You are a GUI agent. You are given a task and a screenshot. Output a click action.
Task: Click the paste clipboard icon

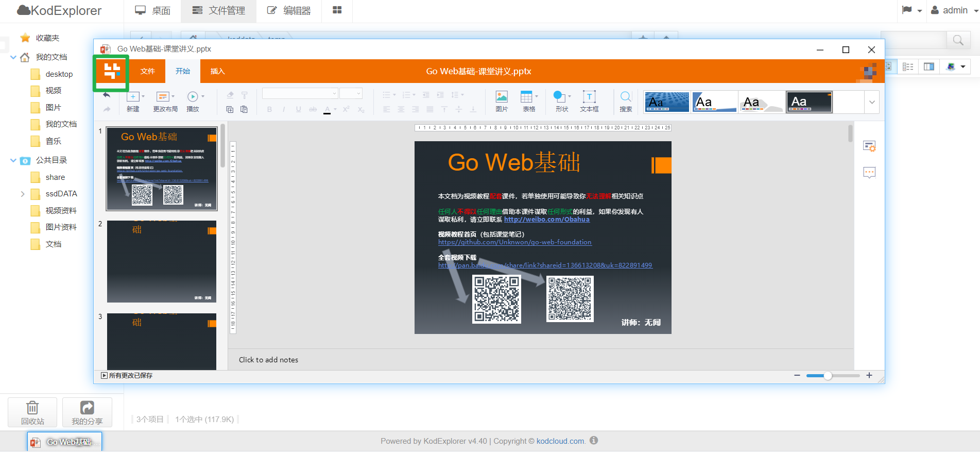coord(245,109)
